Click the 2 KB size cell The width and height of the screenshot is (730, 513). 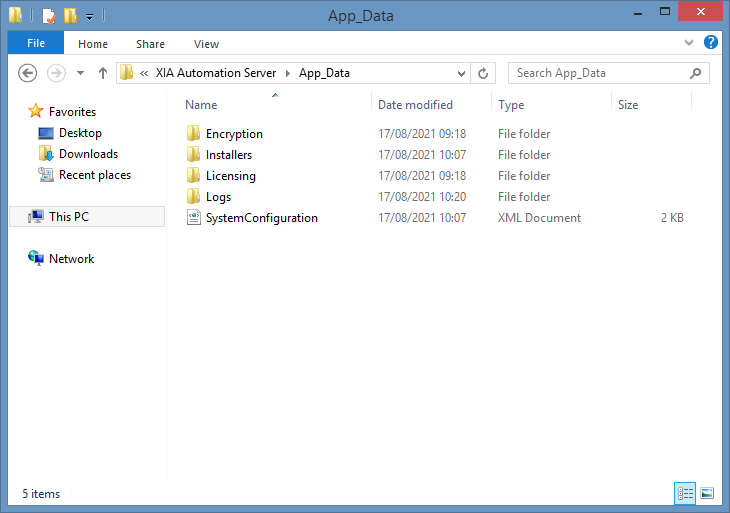[x=672, y=218]
